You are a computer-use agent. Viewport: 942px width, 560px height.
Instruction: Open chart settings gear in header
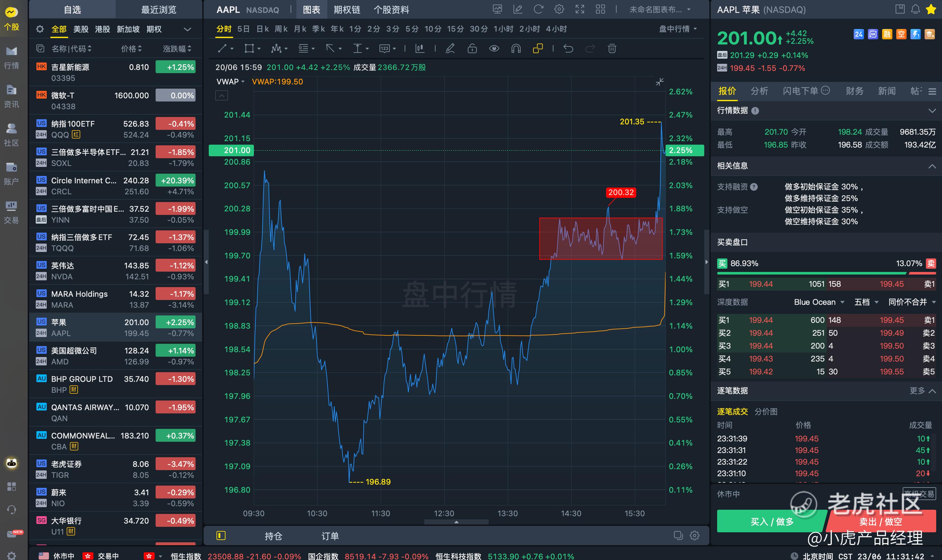tap(559, 9)
